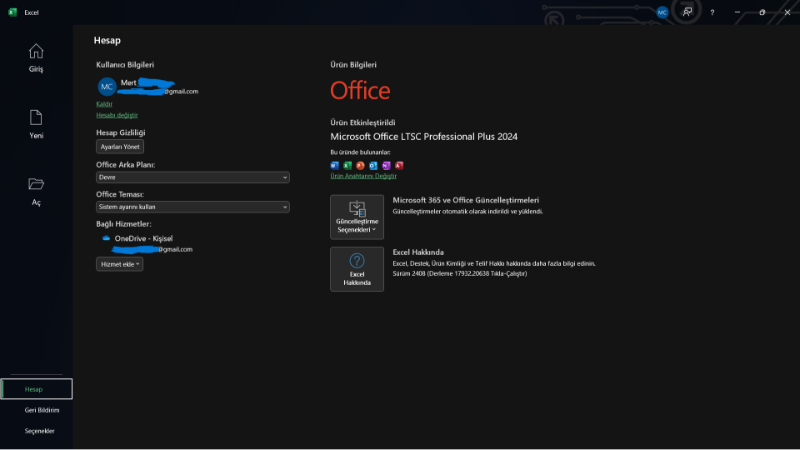Restore down the Excel window
This screenshot has width=800, height=450.
762,12
